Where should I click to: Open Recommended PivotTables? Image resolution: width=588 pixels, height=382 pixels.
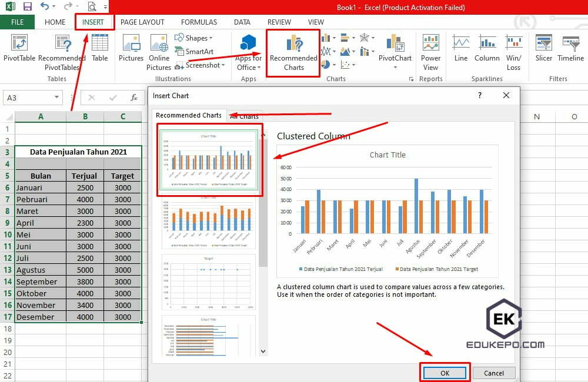click(62, 52)
